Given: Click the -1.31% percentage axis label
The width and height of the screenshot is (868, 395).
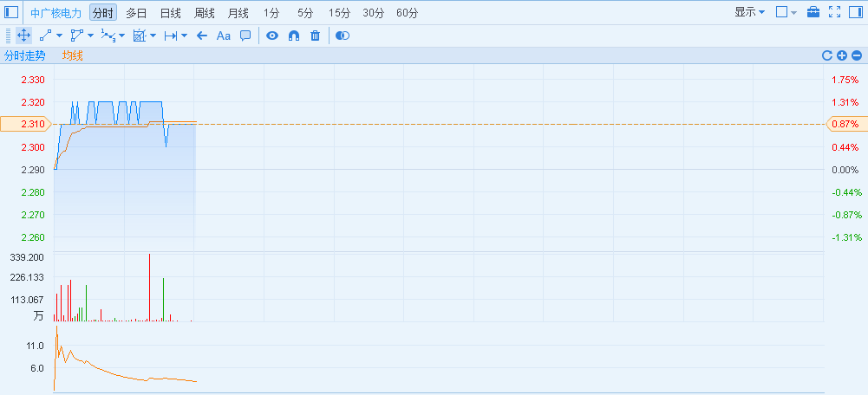Looking at the screenshot, I should [x=847, y=237].
